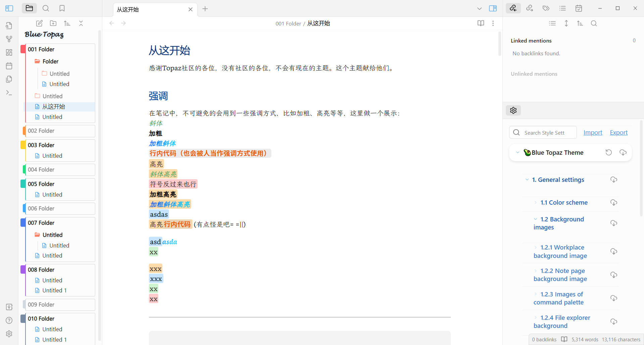Open the canvas ribbon icon

[x=9, y=52]
